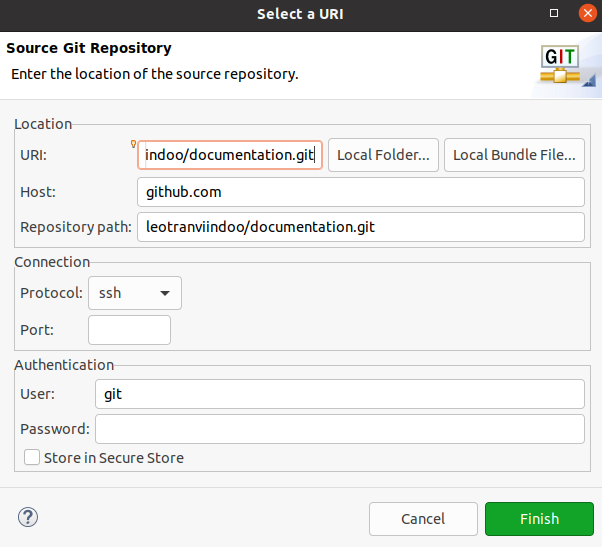Focus the URI text field
This screenshot has height=547, width=602.
(229, 155)
